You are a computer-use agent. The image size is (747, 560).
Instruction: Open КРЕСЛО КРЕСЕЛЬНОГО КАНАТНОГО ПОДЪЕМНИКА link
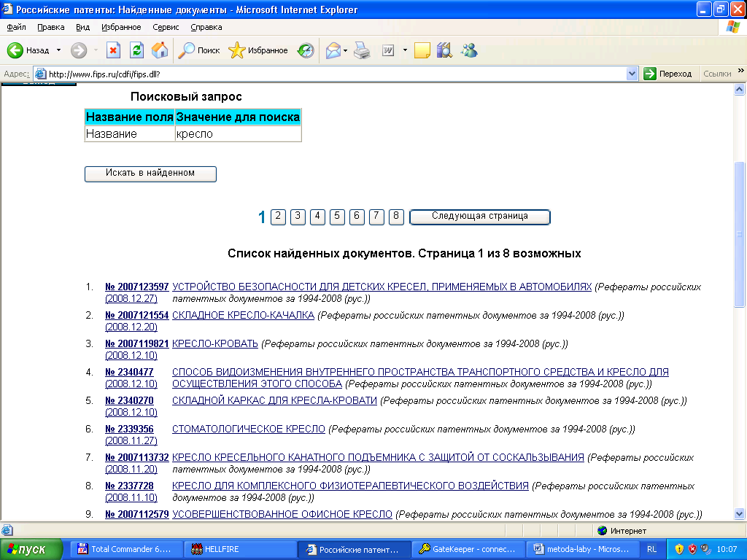[378, 457]
